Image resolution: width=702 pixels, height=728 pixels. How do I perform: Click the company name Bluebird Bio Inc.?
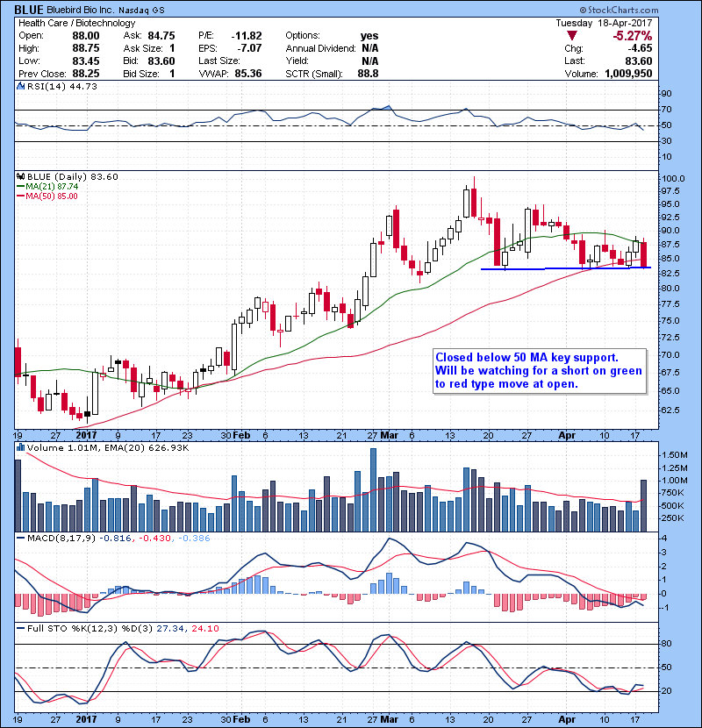click(80, 11)
